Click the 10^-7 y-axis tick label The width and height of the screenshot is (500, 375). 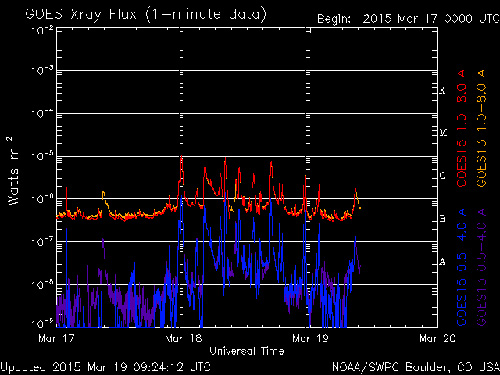pos(42,242)
